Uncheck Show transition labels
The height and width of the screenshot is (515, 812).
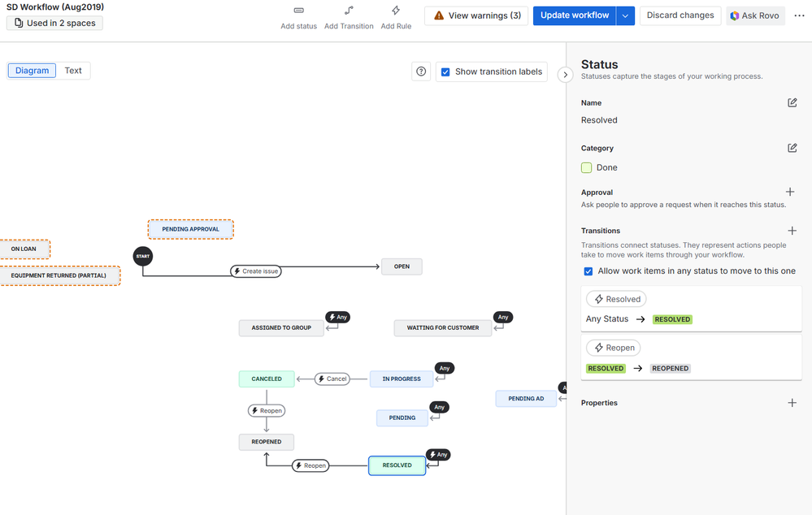[445, 71]
